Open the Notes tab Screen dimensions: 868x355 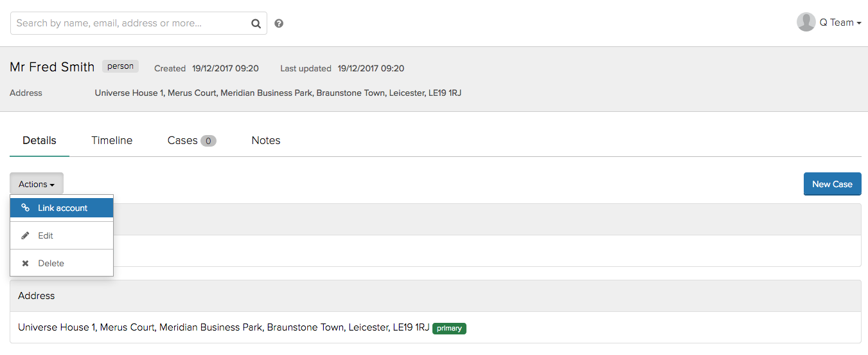point(266,140)
